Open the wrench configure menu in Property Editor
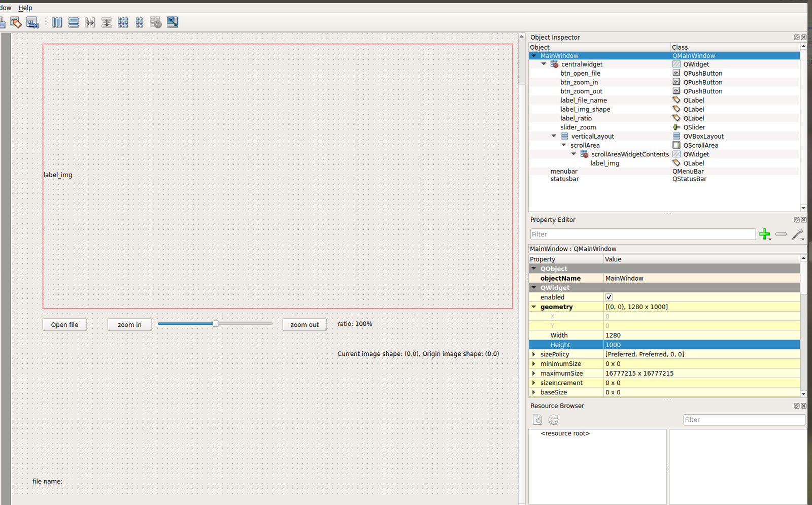 pos(797,234)
